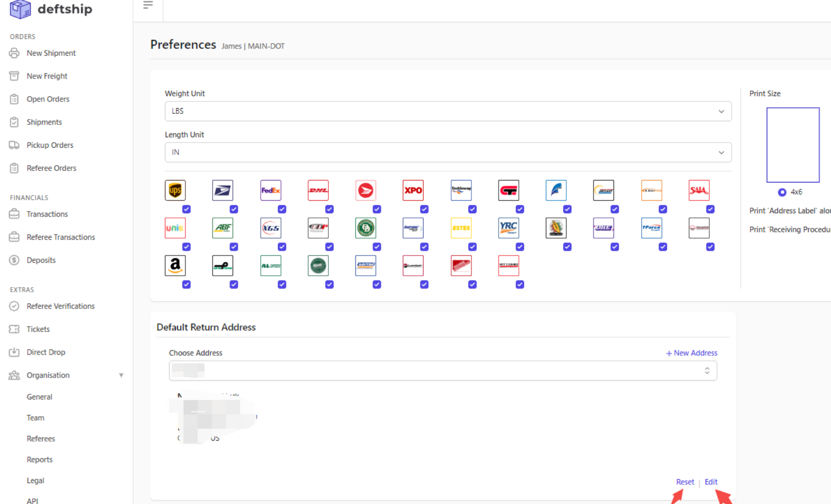Uncheck the checkbox under DHL logo
Image resolution: width=831 pixels, height=504 pixels.
click(x=329, y=209)
